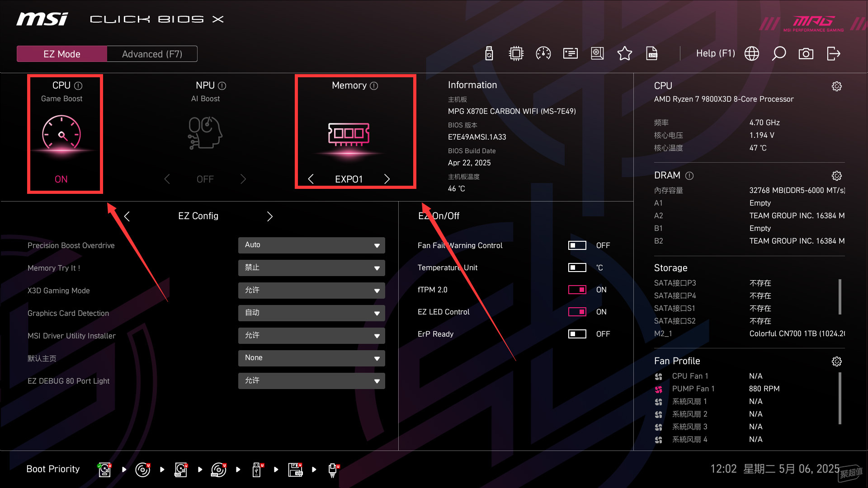868x488 pixels.
Task: Toggle CPU Game Boost dial
Action: point(61,134)
